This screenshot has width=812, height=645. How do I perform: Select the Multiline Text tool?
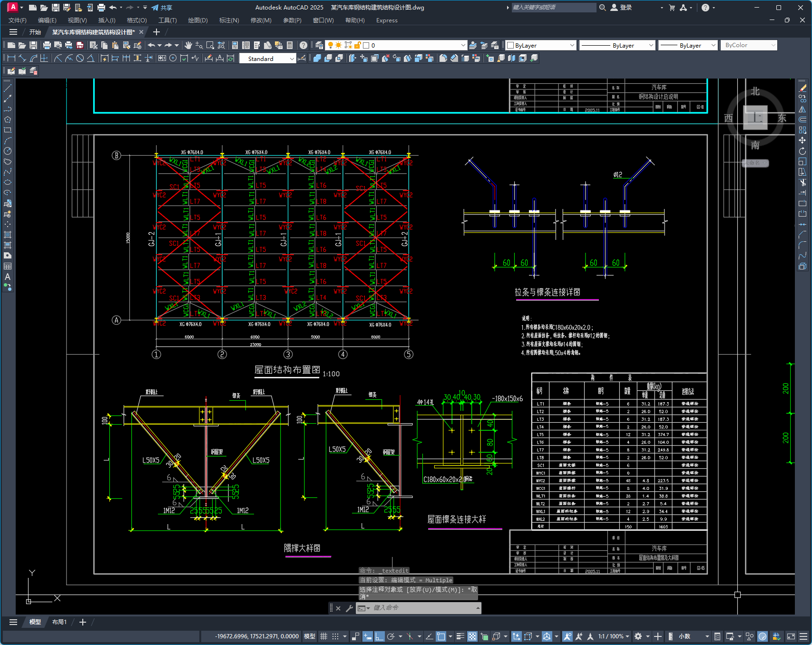tap(8, 277)
